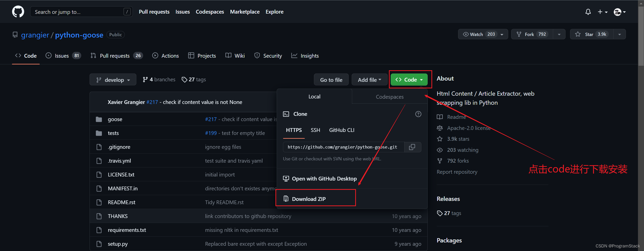Open the repository Pull requests tab with 26
The image size is (644, 251).
click(117, 56)
